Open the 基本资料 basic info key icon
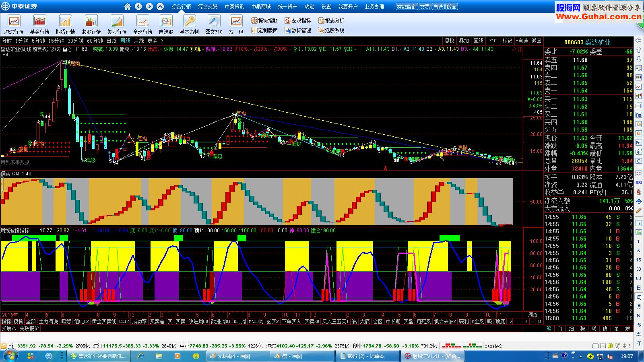The image size is (644, 362). coord(189,25)
